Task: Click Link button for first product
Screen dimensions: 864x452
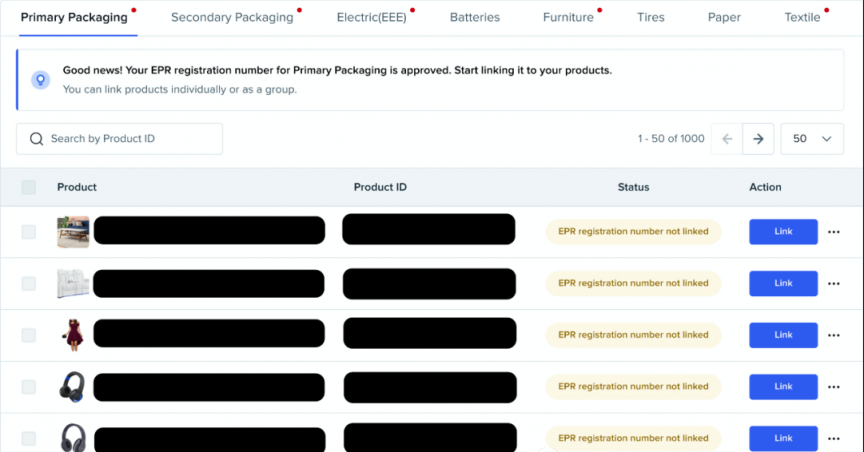Action: click(x=783, y=232)
